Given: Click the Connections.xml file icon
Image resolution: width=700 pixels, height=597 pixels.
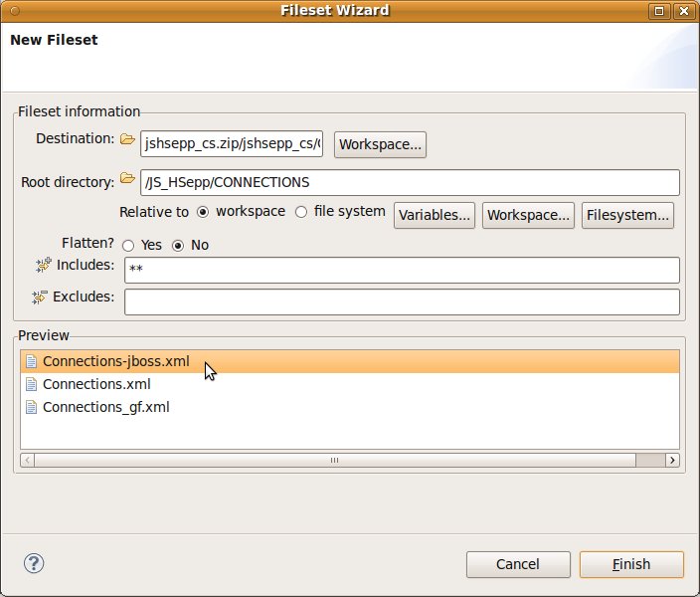Looking at the screenshot, I should point(31,384).
